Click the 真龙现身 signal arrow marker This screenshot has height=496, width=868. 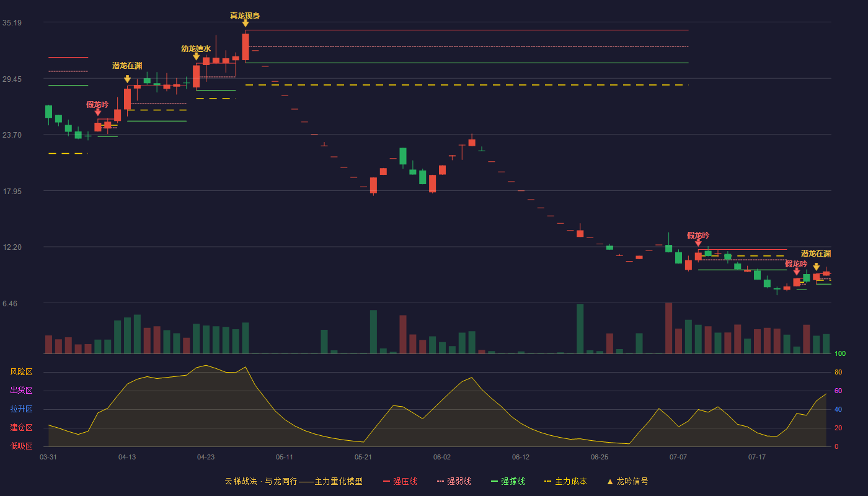[246, 24]
